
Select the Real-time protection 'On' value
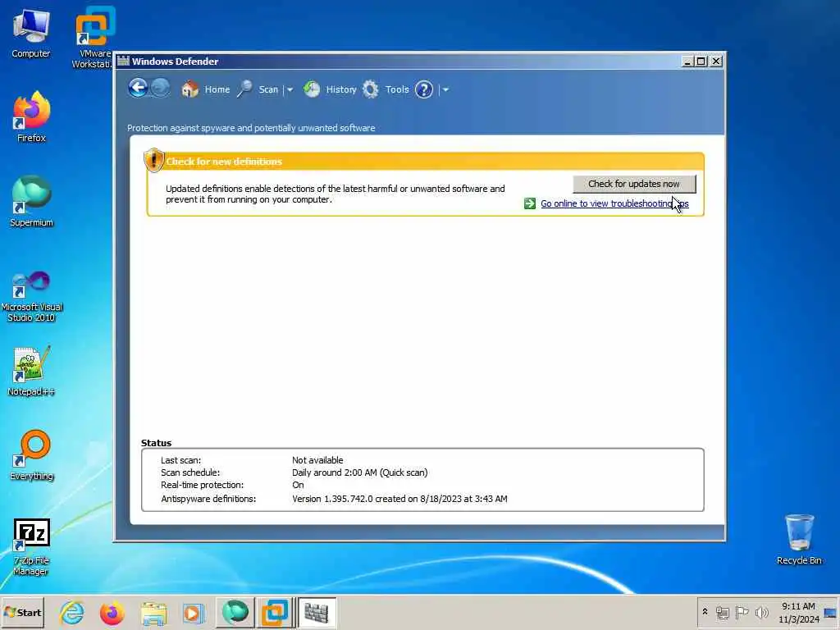298,485
